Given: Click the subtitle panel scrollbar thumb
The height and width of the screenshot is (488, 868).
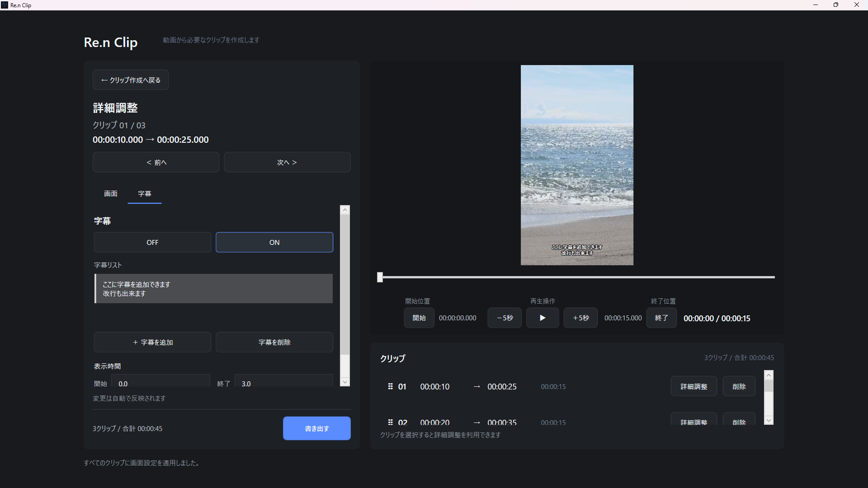Looking at the screenshot, I should pyautogui.click(x=345, y=285).
